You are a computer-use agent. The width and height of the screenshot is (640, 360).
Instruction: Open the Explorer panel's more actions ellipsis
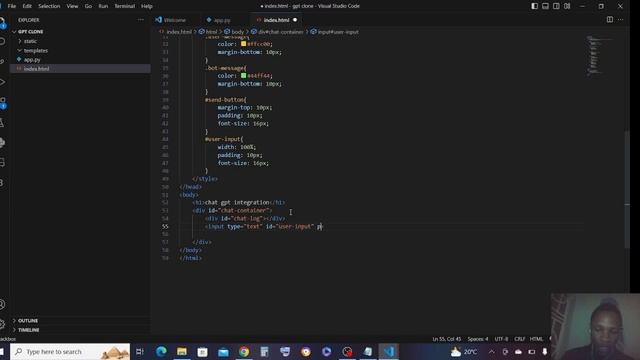[x=141, y=20]
